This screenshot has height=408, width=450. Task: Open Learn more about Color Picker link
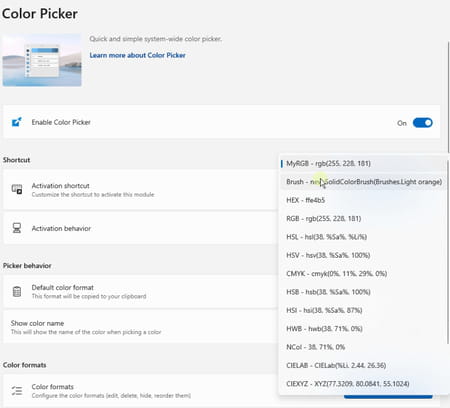click(x=137, y=55)
